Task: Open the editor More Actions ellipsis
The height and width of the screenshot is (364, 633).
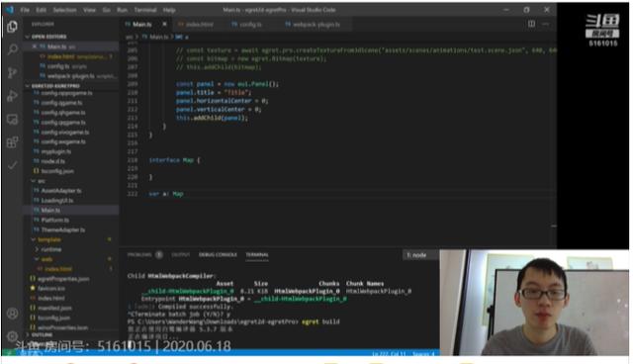Action: [x=545, y=24]
